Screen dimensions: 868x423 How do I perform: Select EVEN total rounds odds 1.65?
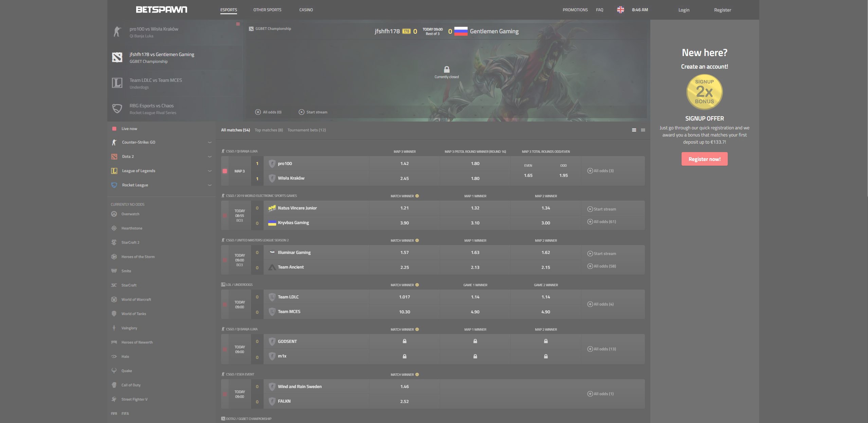click(x=528, y=176)
